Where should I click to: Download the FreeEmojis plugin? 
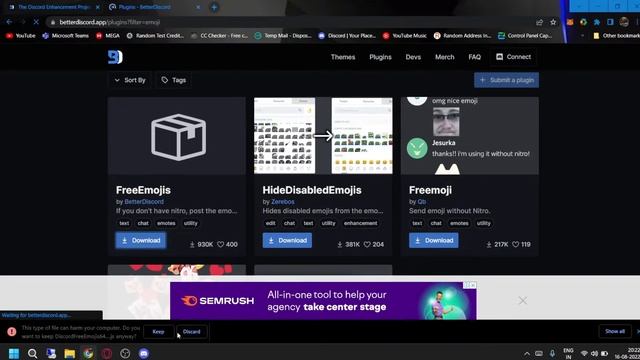141,240
